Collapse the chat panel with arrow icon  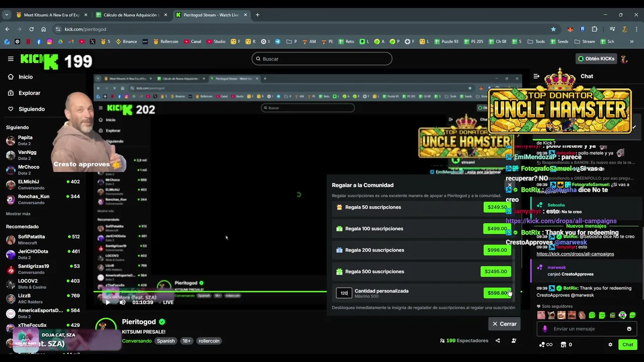(536, 76)
